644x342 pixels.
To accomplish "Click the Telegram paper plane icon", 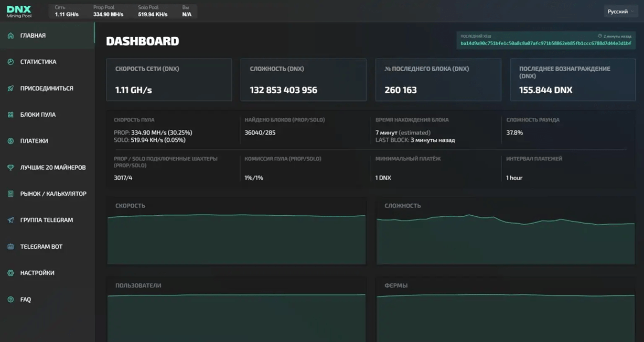I will 10,220.
